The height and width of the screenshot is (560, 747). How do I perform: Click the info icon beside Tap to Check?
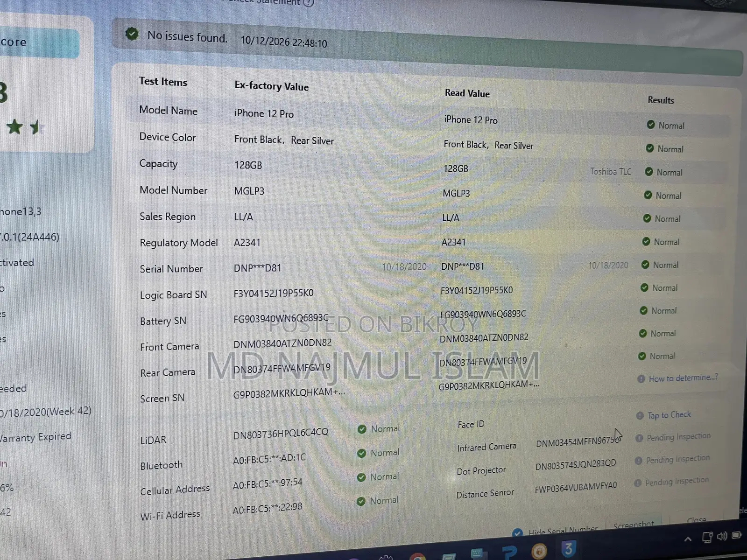pos(640,415)
